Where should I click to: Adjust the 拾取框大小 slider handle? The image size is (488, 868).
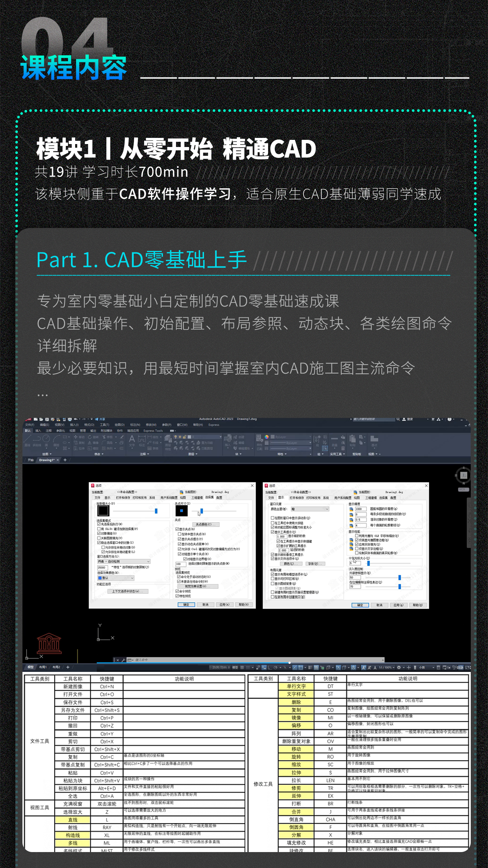[156, 511]
